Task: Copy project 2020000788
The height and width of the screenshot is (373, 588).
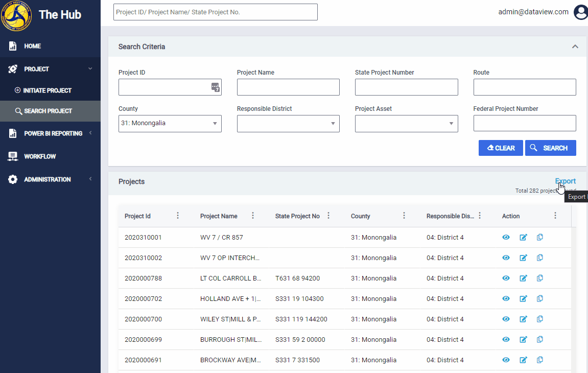Action: point(539,278)
